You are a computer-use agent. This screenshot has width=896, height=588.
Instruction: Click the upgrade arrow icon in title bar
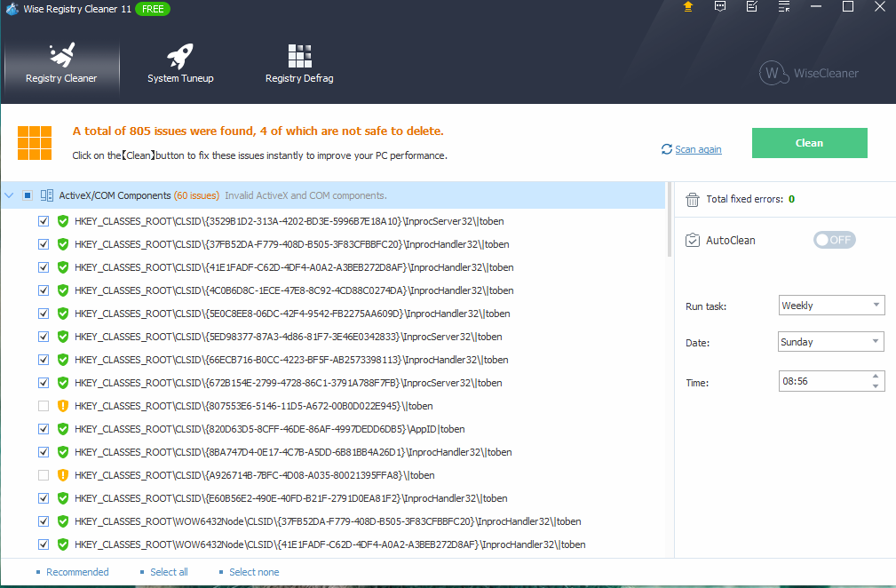tap(688, 7)
